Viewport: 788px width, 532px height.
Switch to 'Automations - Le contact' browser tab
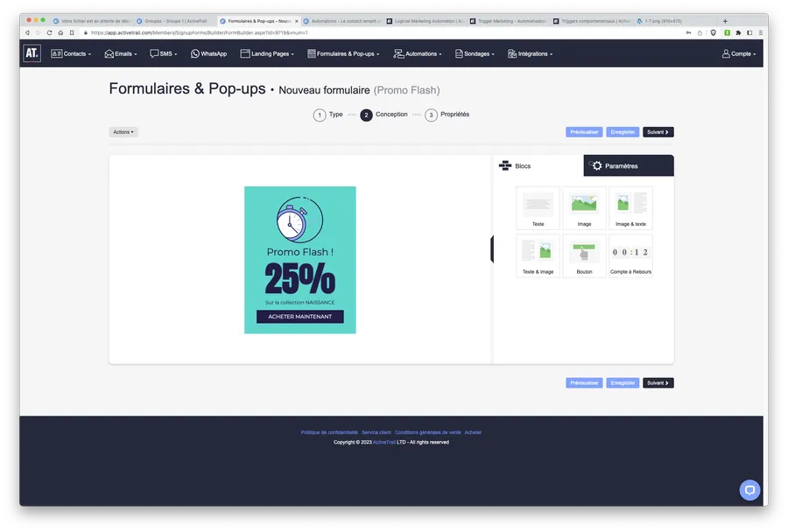click(342, 21)
